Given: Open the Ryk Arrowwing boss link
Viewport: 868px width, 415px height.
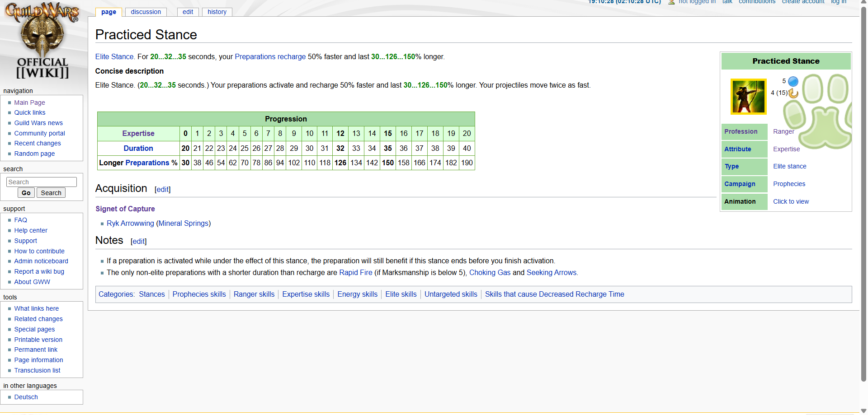Looking at the screenshot, I should (130, 223).
